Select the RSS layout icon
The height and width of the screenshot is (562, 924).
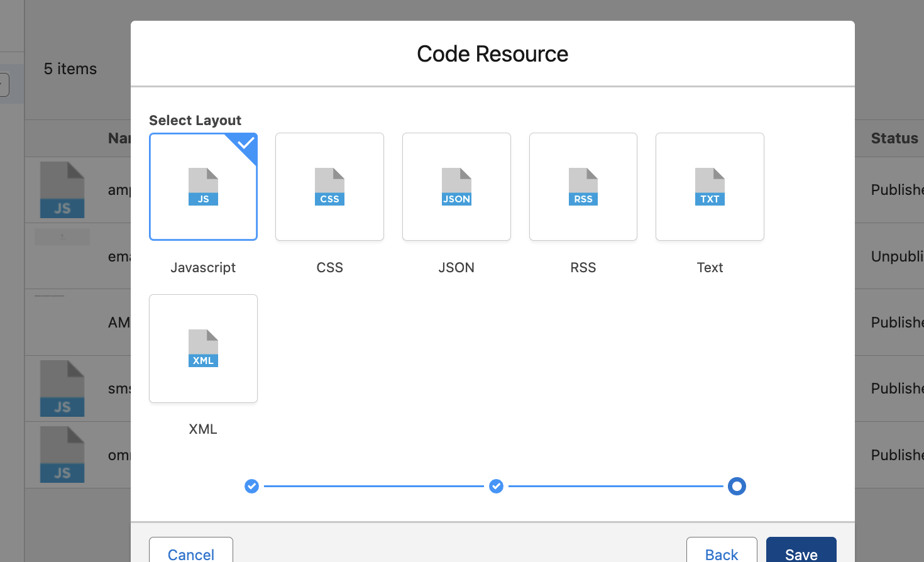tap(583, 187)
